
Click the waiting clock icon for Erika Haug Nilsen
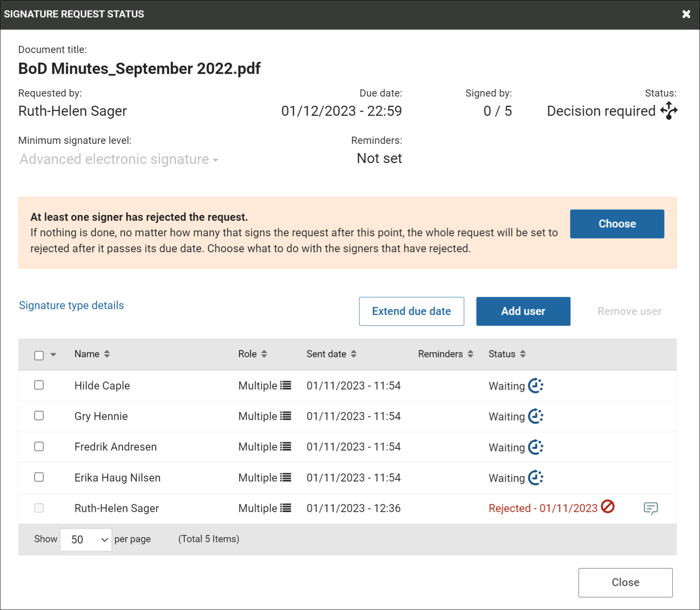click(x=535, y=477)
